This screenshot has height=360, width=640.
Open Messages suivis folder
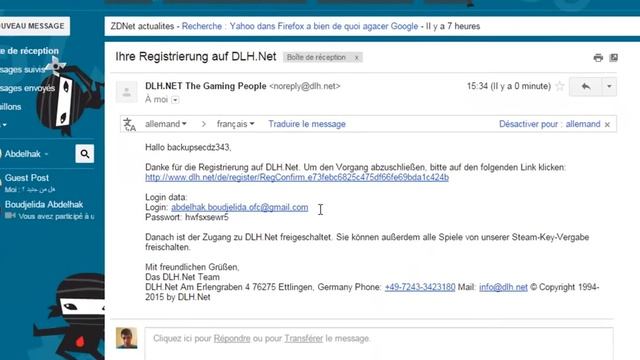pyautogui.click(x=23, y=69)
